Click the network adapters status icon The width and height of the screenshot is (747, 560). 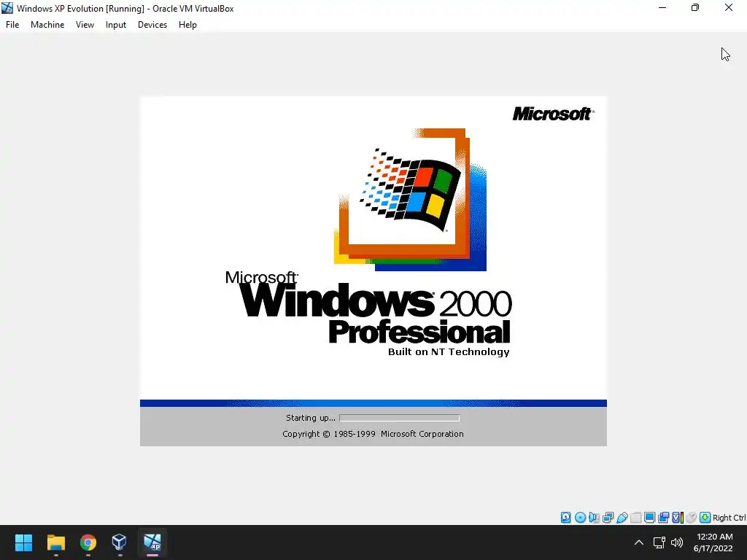pos(608,518)
